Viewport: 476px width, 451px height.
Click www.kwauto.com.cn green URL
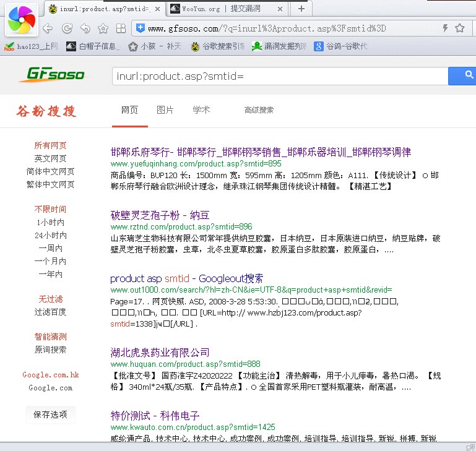coord(193,427)
